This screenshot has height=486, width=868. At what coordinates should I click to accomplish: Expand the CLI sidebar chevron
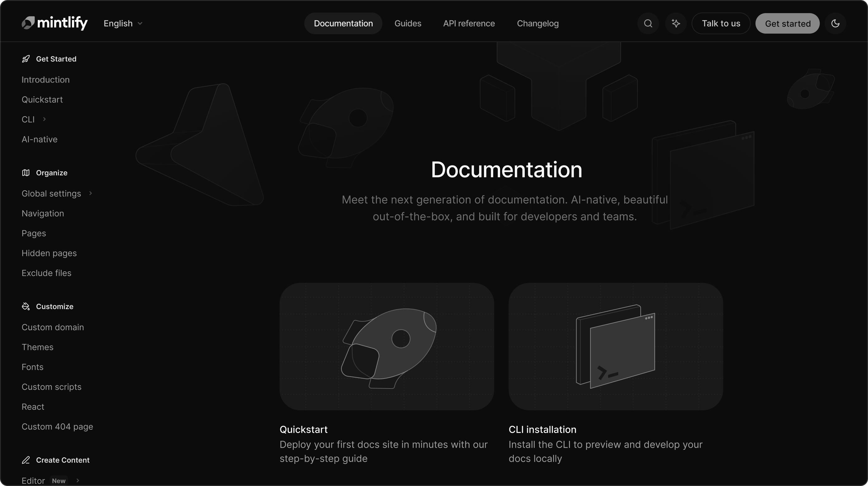pos(44,119)
